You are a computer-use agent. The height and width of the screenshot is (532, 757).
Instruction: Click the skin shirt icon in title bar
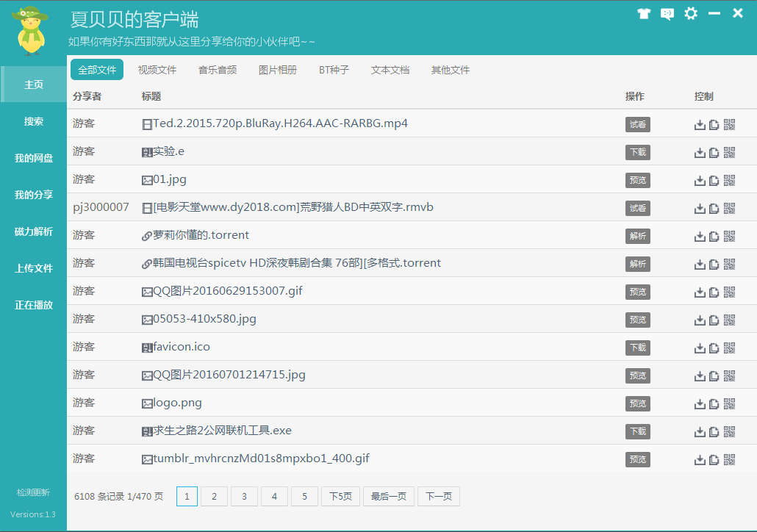(644, 13)
